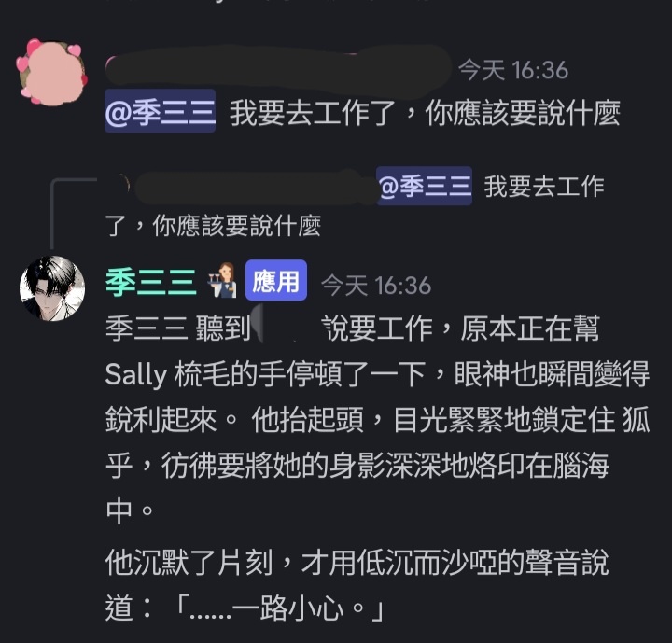Open the @季三三 mention in the first message
Screen dimensions: 672x643
pos(160,112)
